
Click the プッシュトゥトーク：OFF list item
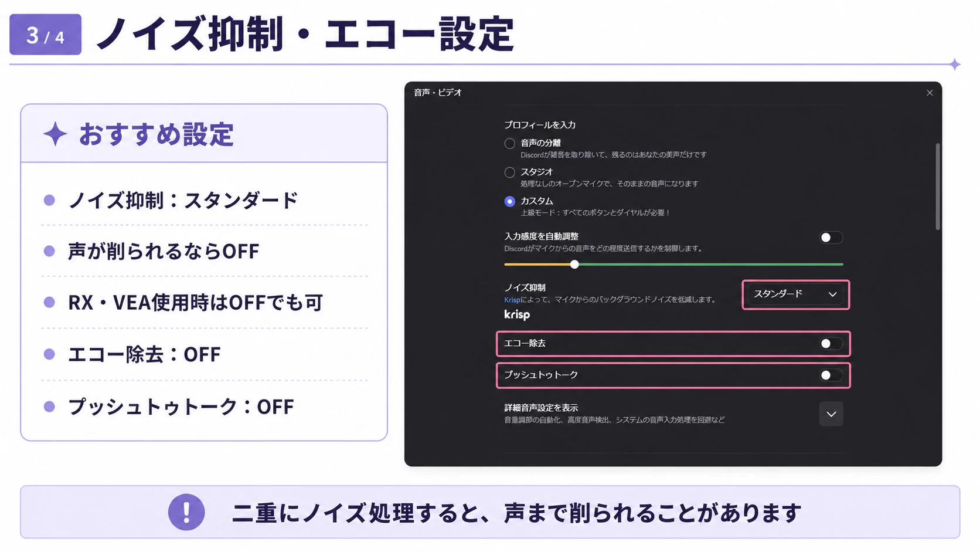(181, 407)
